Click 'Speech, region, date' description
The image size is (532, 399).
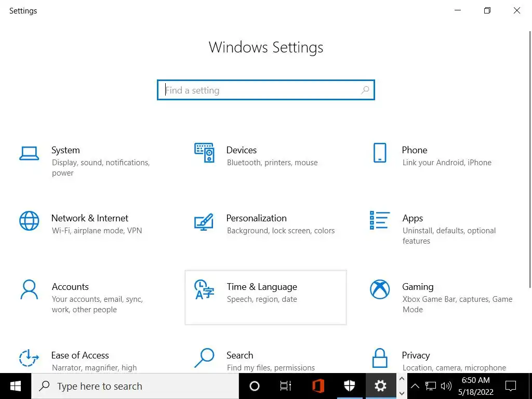pos(262,299)
